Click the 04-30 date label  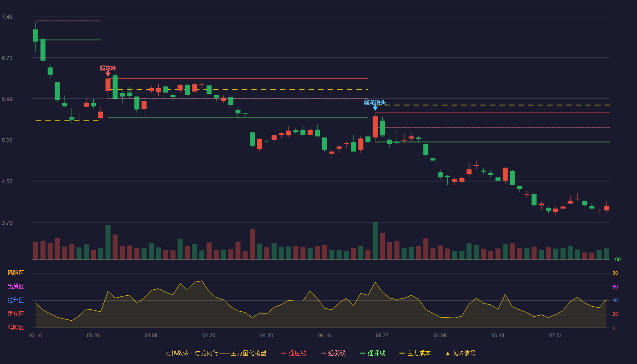[x=267, y=335]
